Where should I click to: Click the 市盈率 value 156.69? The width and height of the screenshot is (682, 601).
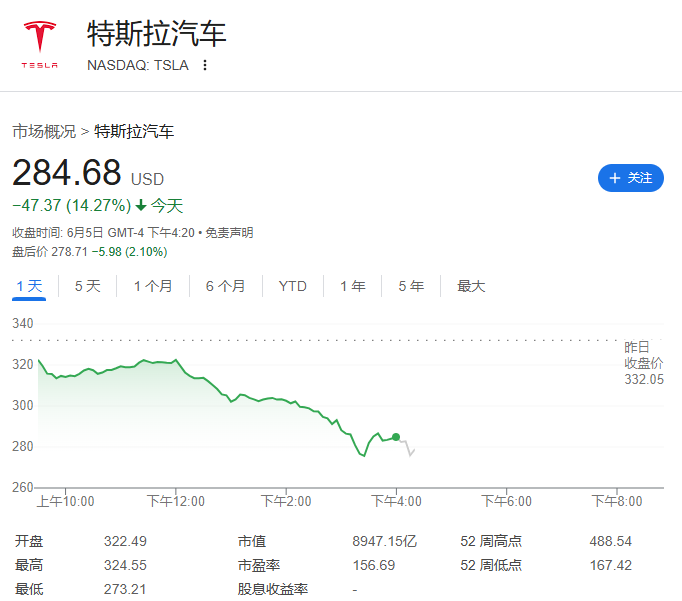(374, 565)
